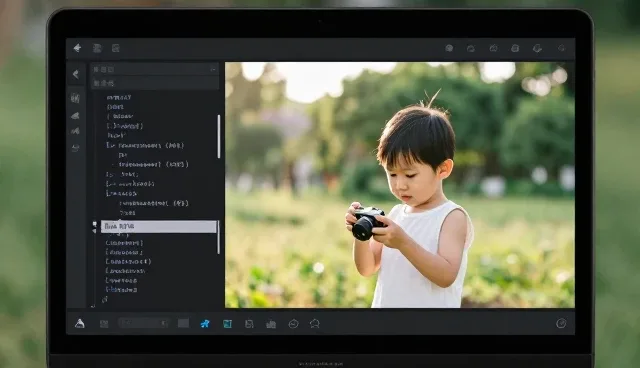Click the teal square icon in the bottom toolbar
This screenshot has height=368, width=640.
click(x=227, y=324)
